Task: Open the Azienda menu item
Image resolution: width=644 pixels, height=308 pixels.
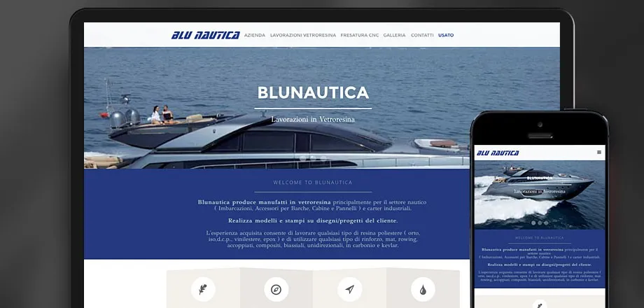Action: pyautogui.click(x=254, y=35)
